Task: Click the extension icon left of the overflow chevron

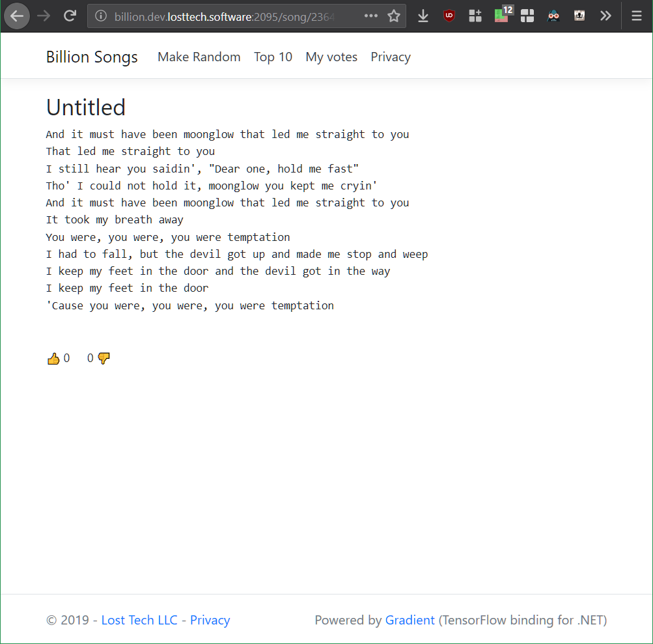Action: (x=579, y=16)
